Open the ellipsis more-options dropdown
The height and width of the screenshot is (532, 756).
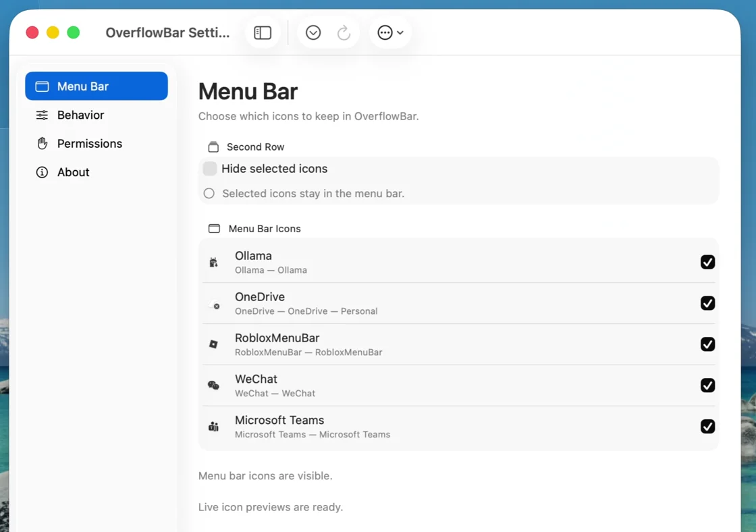(390, 33)
